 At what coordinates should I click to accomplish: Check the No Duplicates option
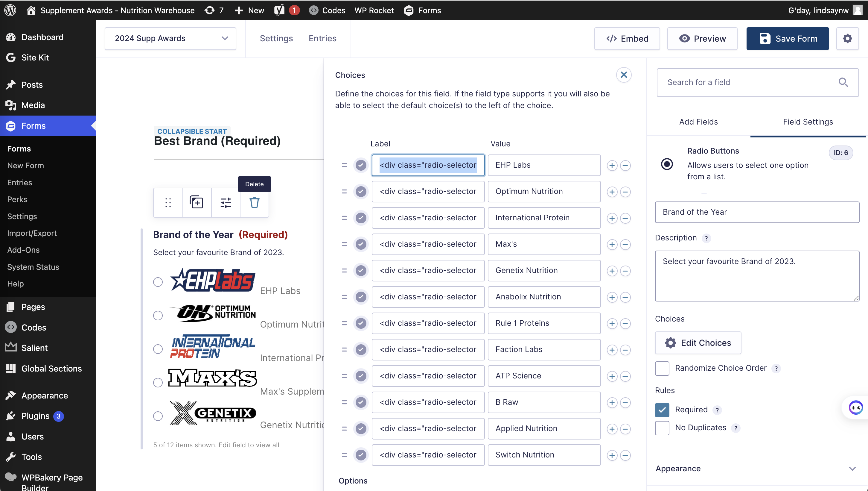click(662, 428)
